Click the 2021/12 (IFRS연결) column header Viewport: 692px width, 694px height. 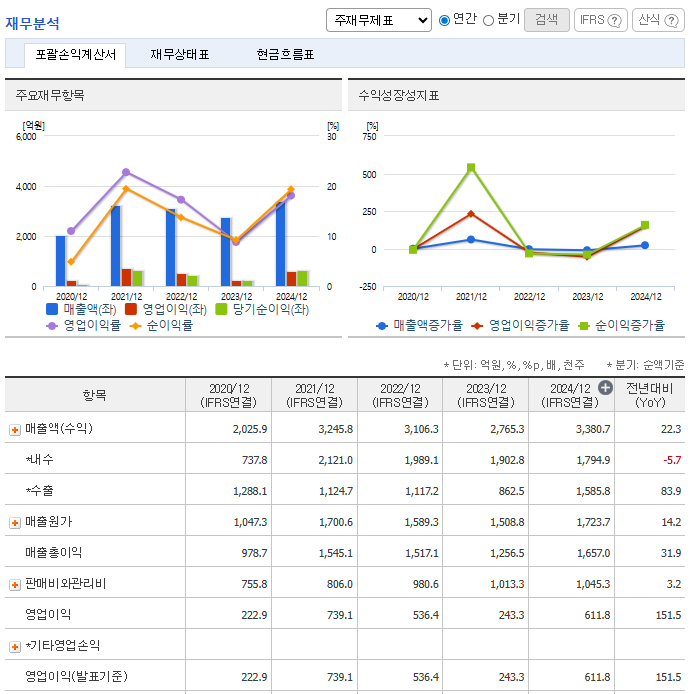pos(314,395)
